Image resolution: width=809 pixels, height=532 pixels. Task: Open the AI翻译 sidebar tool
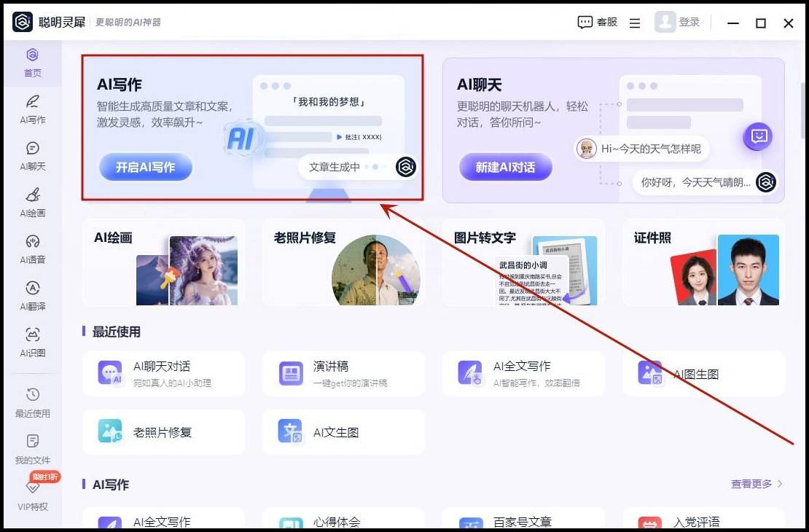(32, 295)
